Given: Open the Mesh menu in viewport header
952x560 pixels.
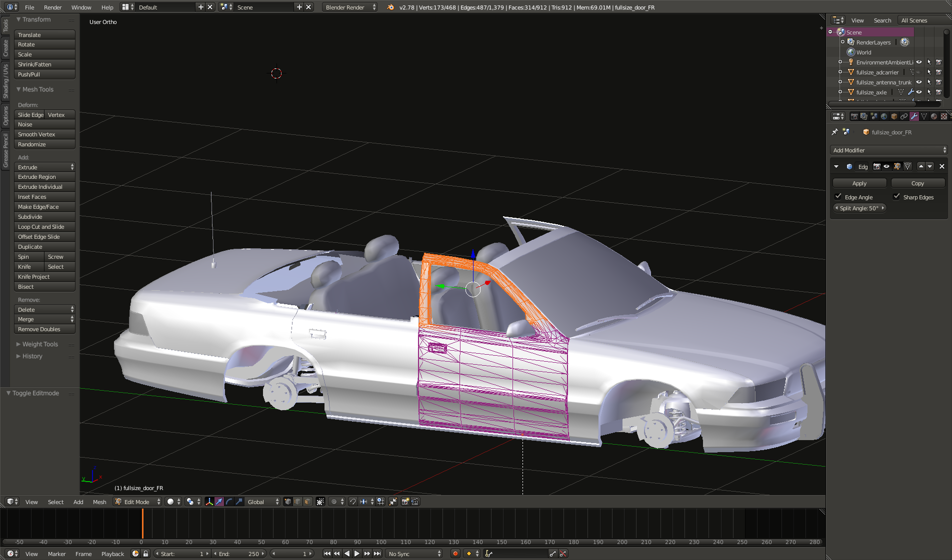Looking at the screenshot, I should (99, 502).
